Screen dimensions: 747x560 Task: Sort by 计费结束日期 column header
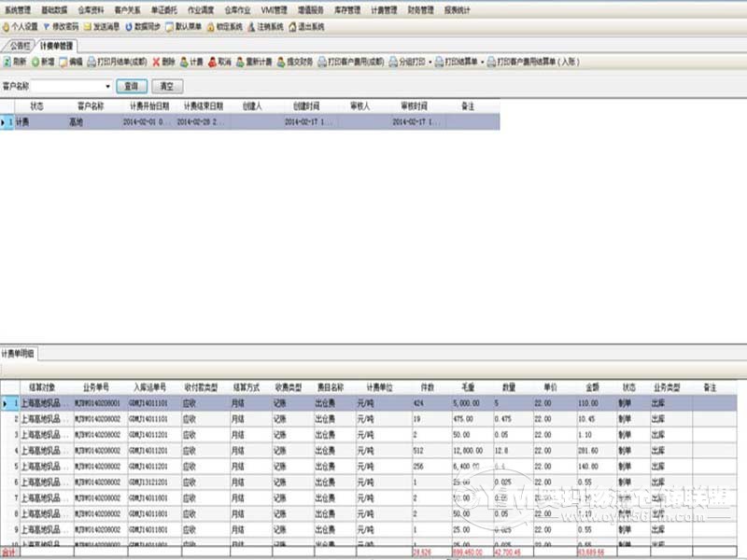coord(204,106)
